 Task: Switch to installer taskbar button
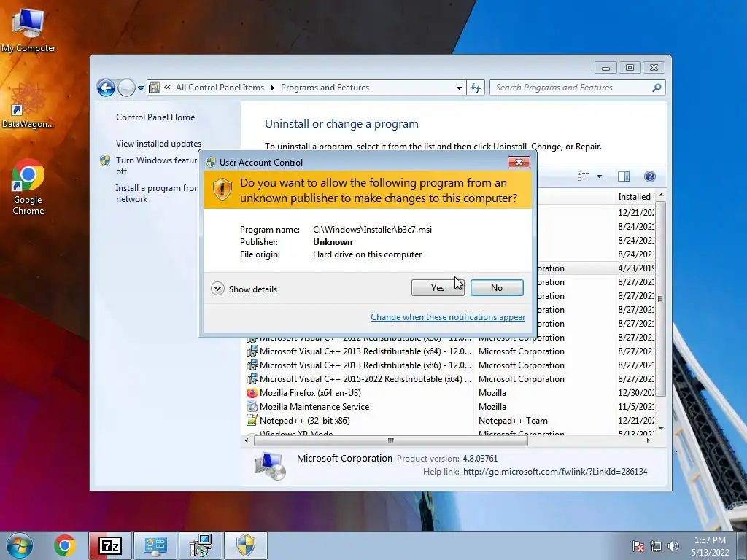click(200, 545)
